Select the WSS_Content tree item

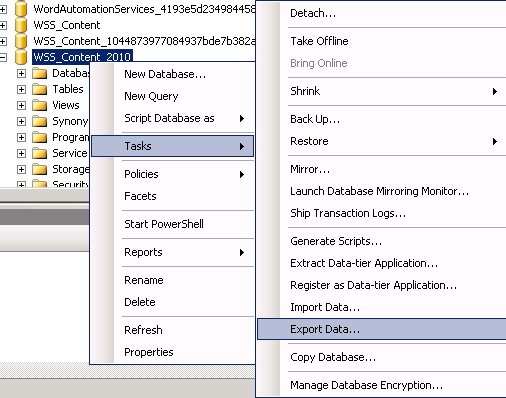(x=67, y=25)
